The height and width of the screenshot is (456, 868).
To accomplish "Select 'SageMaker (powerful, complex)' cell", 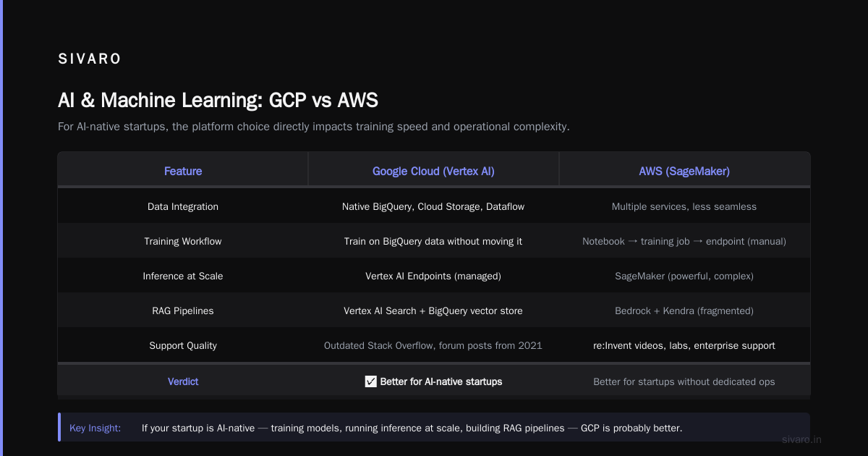I will (684, 276).
